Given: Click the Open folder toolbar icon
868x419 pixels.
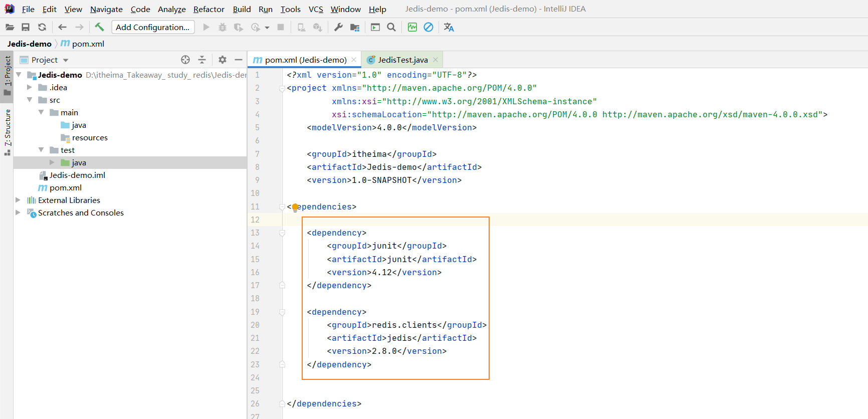Looking at the screenshot, I should 10,27.
